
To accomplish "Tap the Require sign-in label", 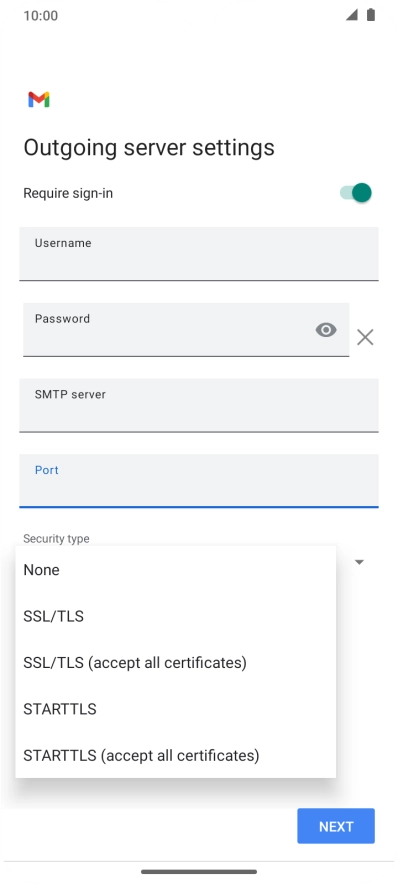I will point(68,193).
